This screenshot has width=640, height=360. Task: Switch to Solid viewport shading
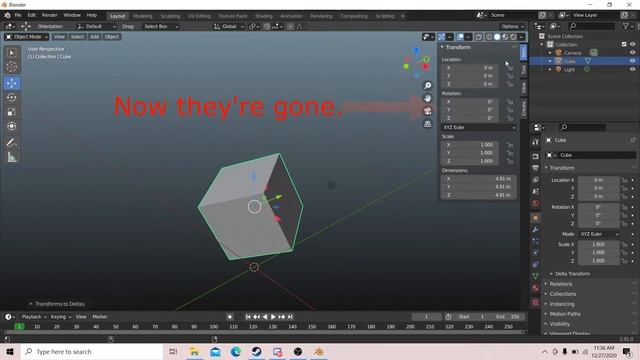[497, 37]
